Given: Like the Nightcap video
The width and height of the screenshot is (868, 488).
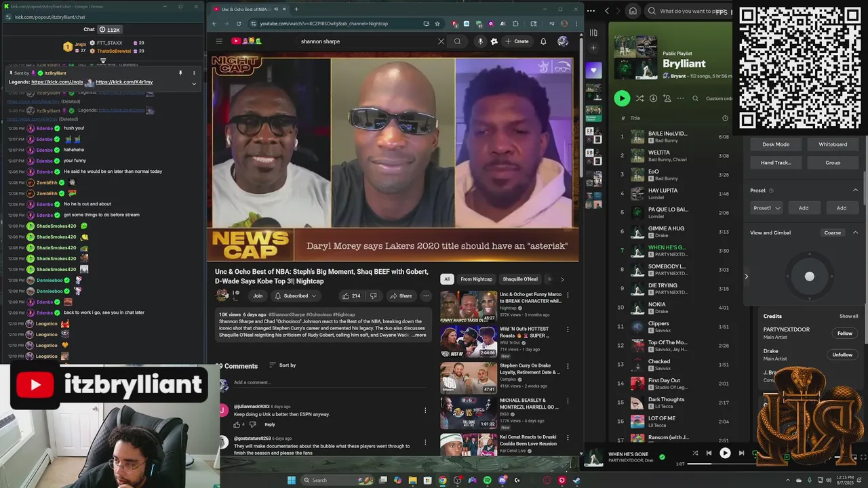Looking at the screenshot, I should [x=351, y=296].
